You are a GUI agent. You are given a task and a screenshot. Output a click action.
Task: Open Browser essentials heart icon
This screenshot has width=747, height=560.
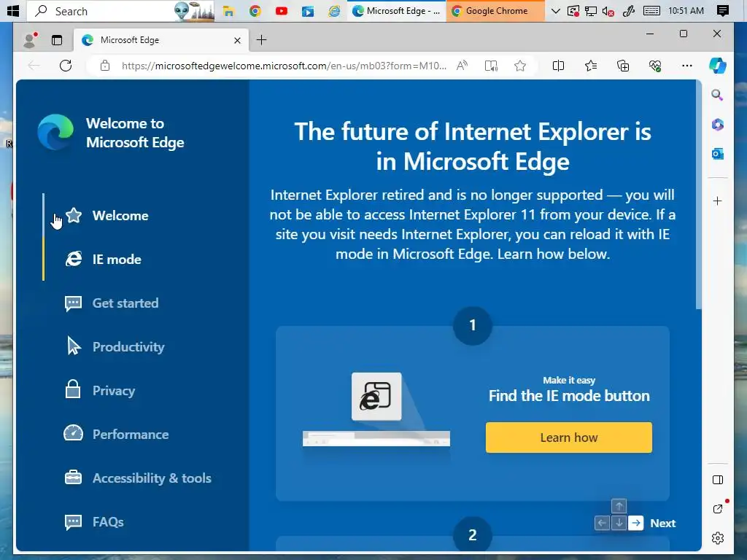coord(655,66)
